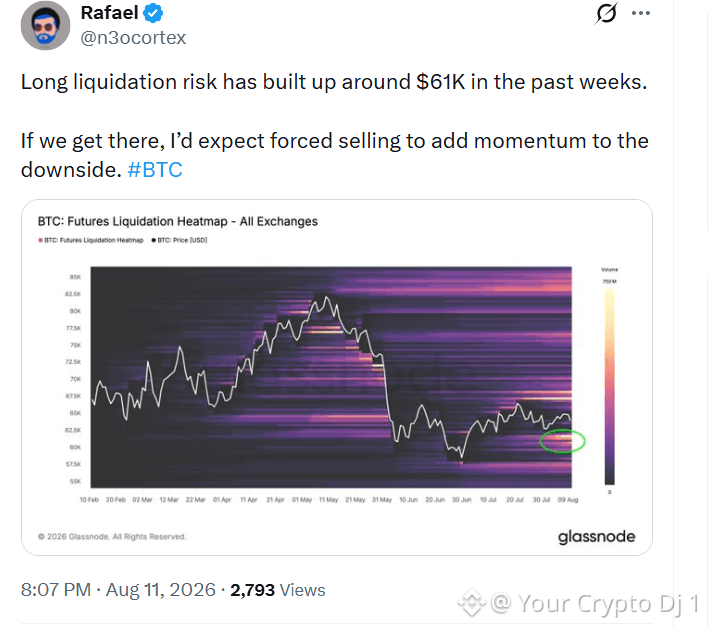
Task: Click the 09 Aug date axis label
Action: [567, 500]
